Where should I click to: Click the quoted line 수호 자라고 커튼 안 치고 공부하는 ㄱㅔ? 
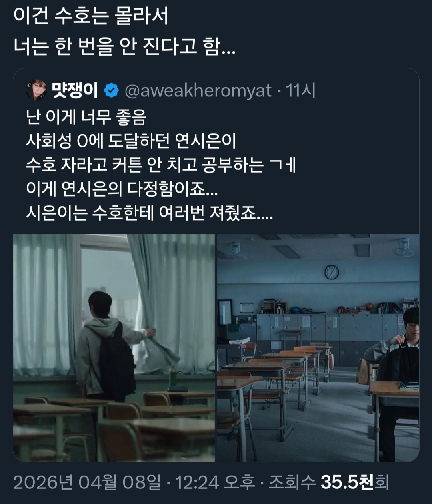click(x=161, y=165)
